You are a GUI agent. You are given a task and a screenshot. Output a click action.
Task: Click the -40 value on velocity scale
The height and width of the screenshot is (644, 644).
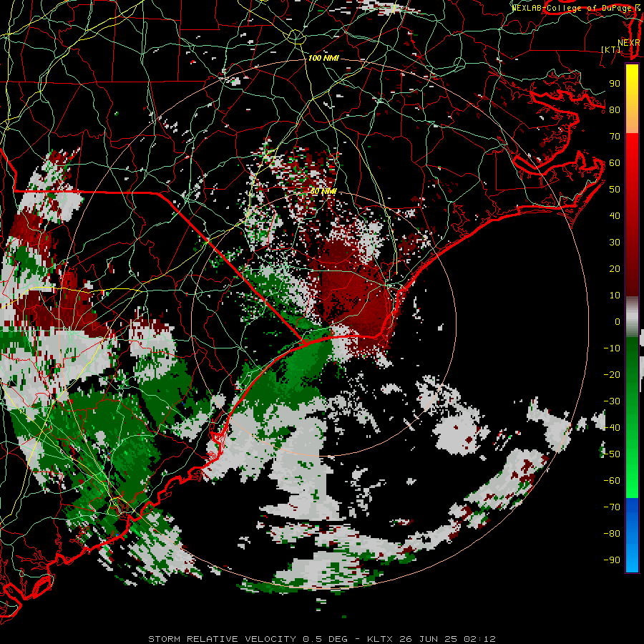tap(612, 428)
